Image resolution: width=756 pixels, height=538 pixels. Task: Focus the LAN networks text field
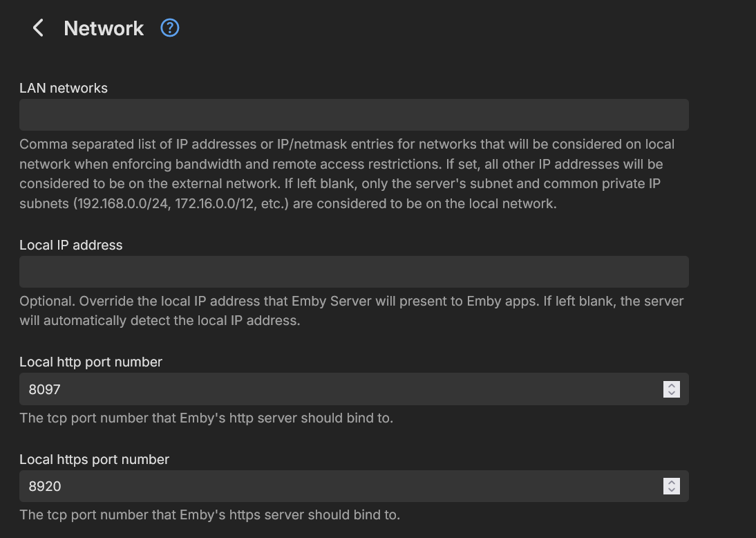click(x=354, y=115)
